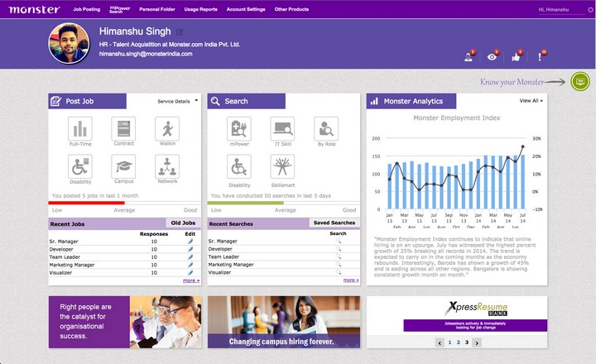Run the Visualizer search magnifier
Screen dimensions: 596x364
click(x=338, y=272)
